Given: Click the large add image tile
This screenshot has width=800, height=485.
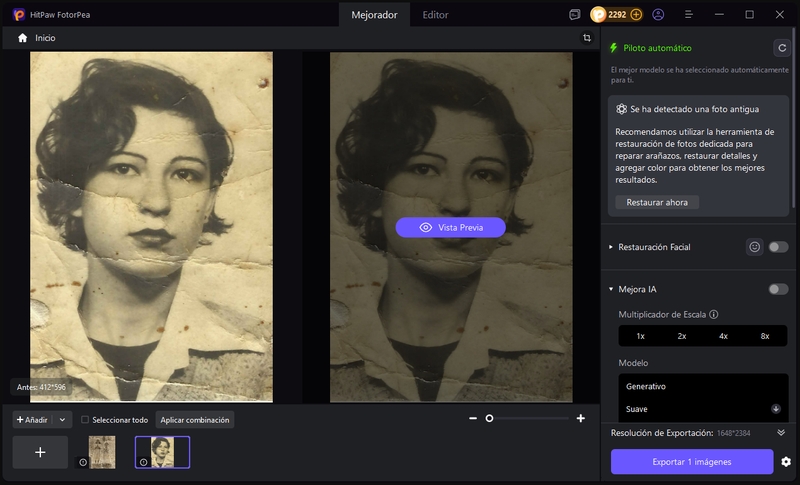Looking at the screenshot, I should [x=40, y=452].
